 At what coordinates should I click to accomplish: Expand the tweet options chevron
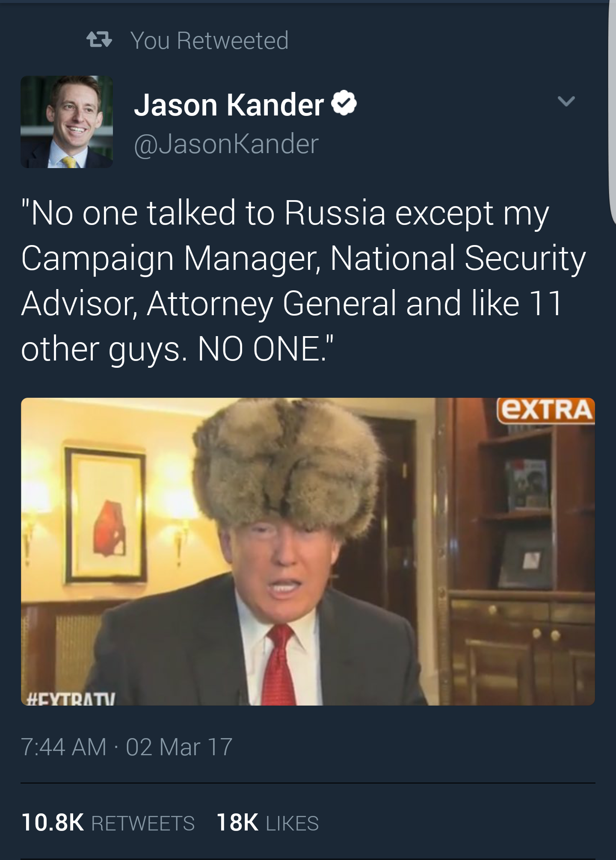566,101
